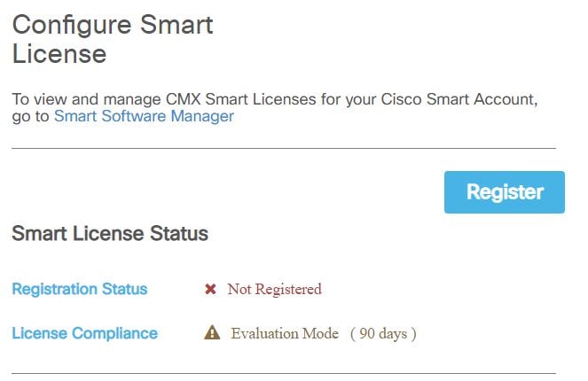Click the red X not-registered icon
This screenshot has height=381, width=588.
210,289
